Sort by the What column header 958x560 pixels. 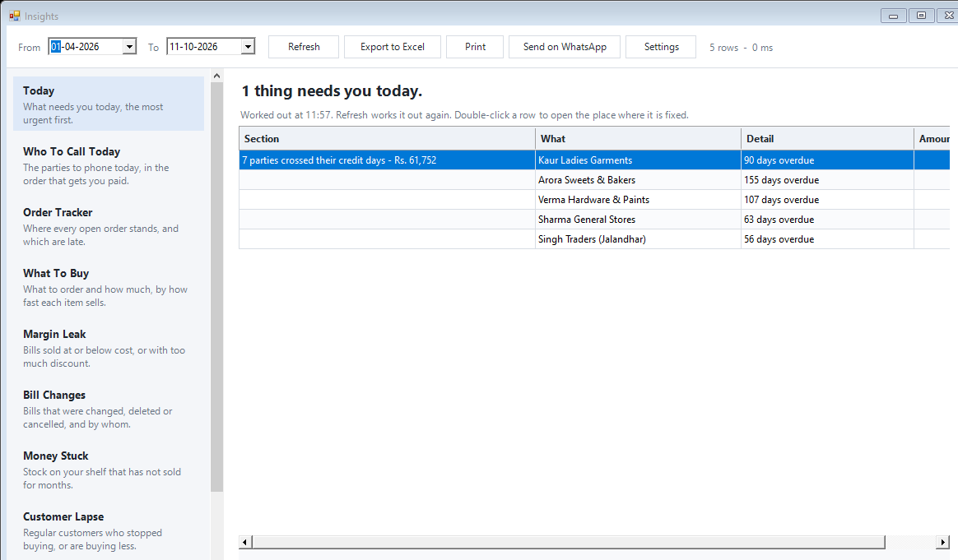[638, 139]
